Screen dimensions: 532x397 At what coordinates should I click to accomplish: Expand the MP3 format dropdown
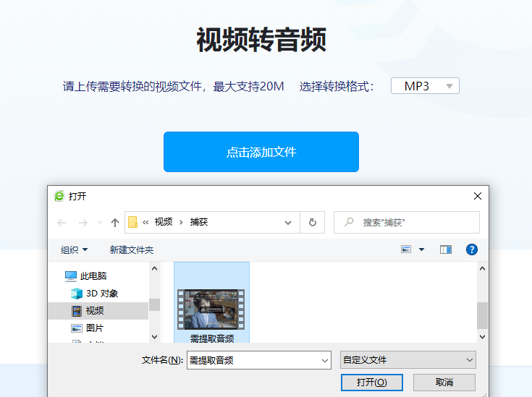click(425, 86)
